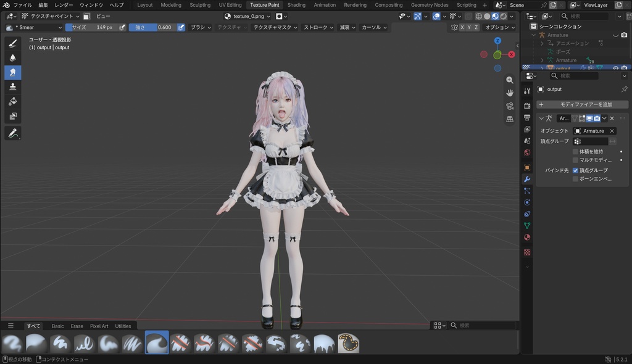
Task: Open the Smear brush selector dropdown
Action: pyautogui.click(x=34, y=27)
